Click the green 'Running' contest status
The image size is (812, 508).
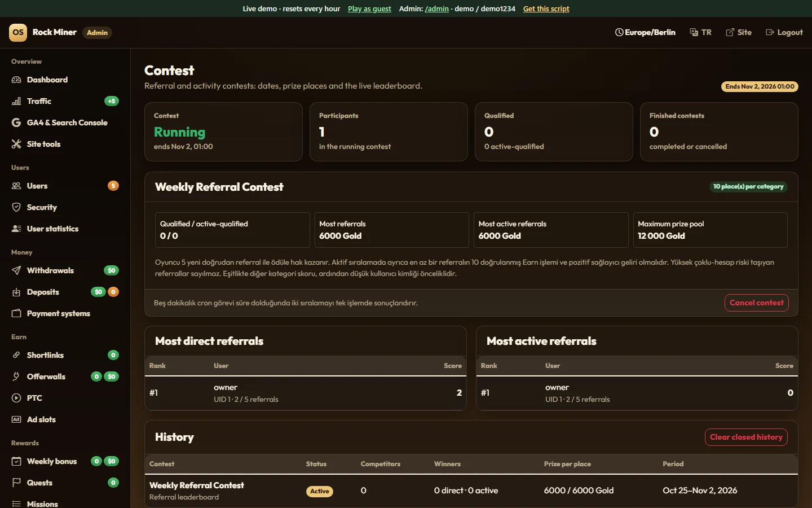(x=180, y=132)
